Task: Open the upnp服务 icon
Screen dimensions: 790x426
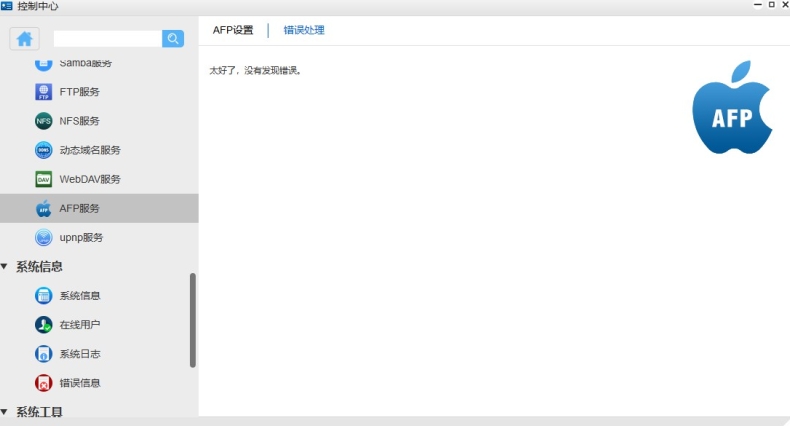Action: [44, 237]
